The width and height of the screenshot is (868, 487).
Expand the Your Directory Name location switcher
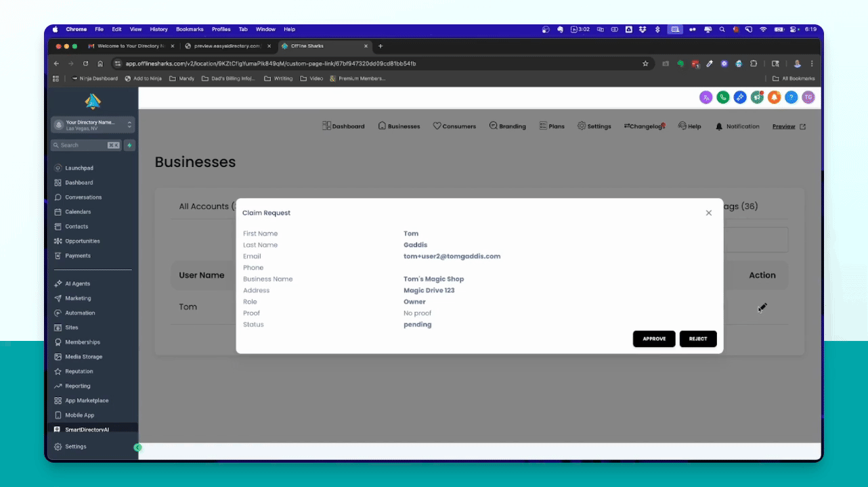pyautogui.click(x=93, y=125)
